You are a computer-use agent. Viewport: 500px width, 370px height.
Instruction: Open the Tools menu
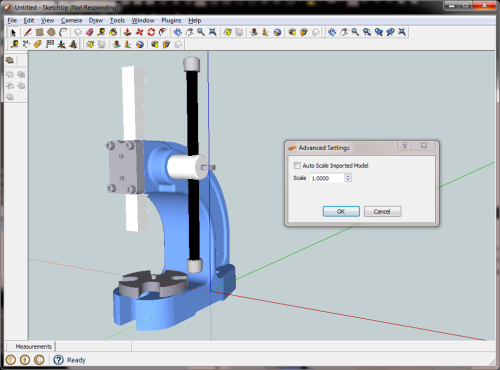click(117, 21)
